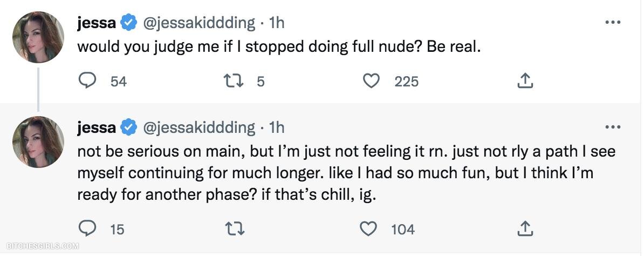Open more options on first tweet
This screenshot has width=644, height=256.
613,23
